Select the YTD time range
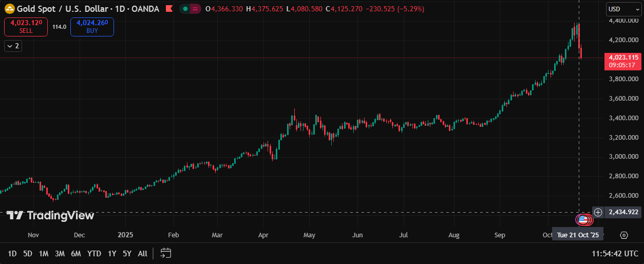Viewport: 644px width, 264px height. [x=94, y=253]
